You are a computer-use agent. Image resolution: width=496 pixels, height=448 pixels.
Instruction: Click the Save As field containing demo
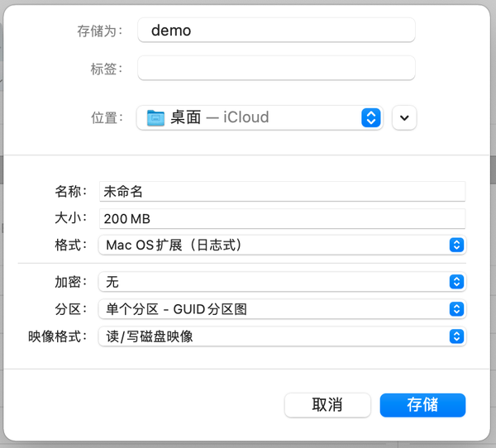tap(276, 30)
